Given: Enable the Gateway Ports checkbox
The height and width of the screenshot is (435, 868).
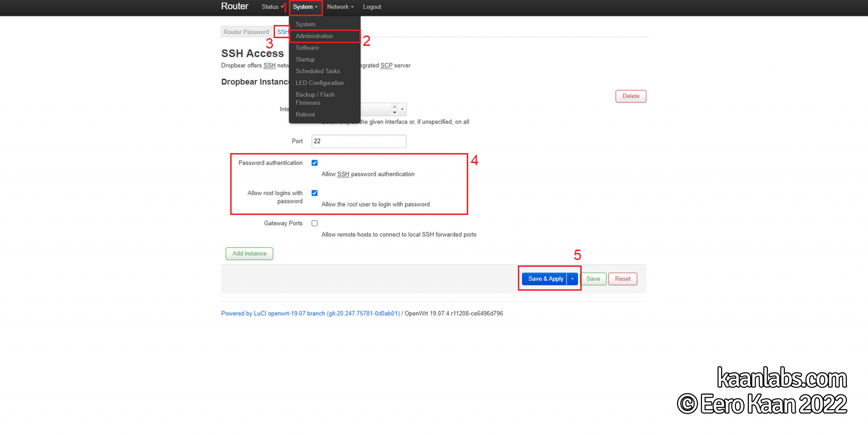Looking at the screenshot, I should pos(314,223).
